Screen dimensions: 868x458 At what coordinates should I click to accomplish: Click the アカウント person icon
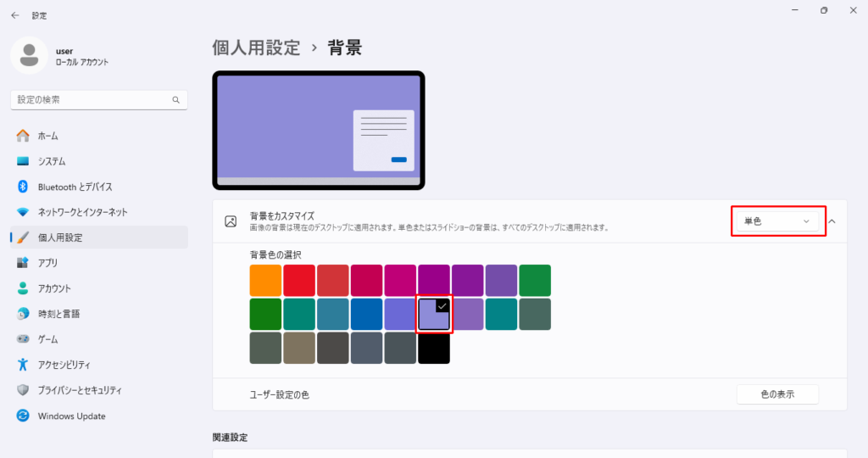(23, 288)
